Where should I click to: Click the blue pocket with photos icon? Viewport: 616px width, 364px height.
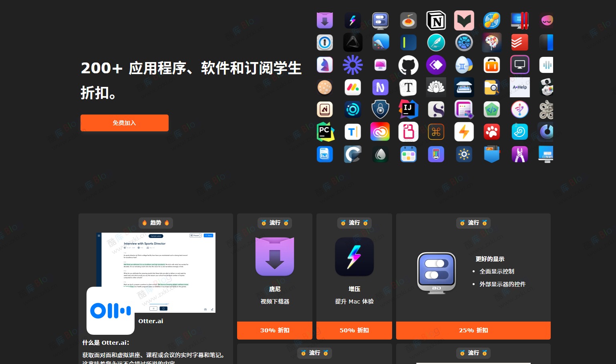(492, 154)
